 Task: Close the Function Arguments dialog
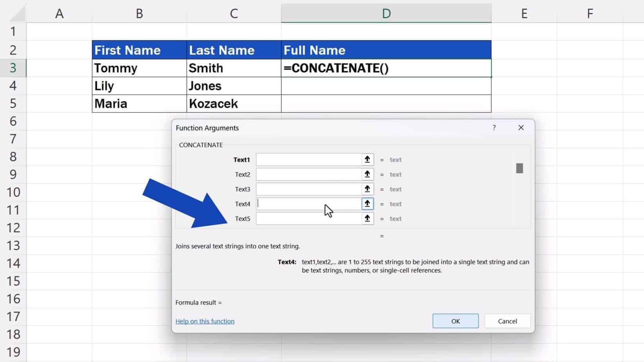[521, 128]
